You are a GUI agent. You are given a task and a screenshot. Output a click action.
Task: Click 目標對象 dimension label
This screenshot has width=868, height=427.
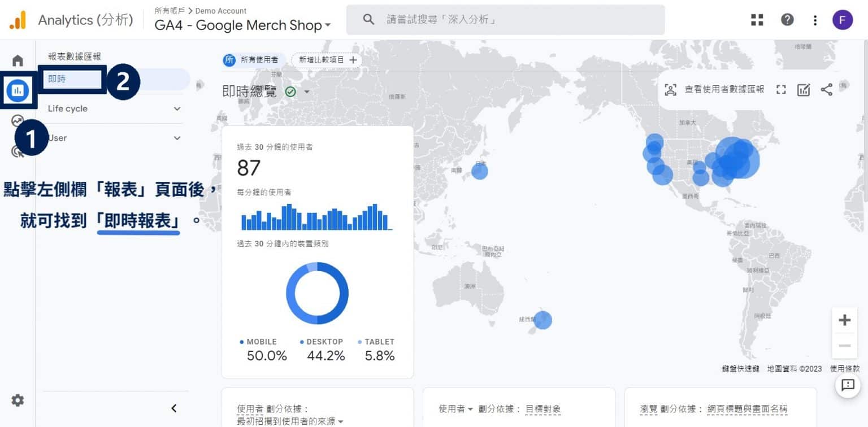542,409
